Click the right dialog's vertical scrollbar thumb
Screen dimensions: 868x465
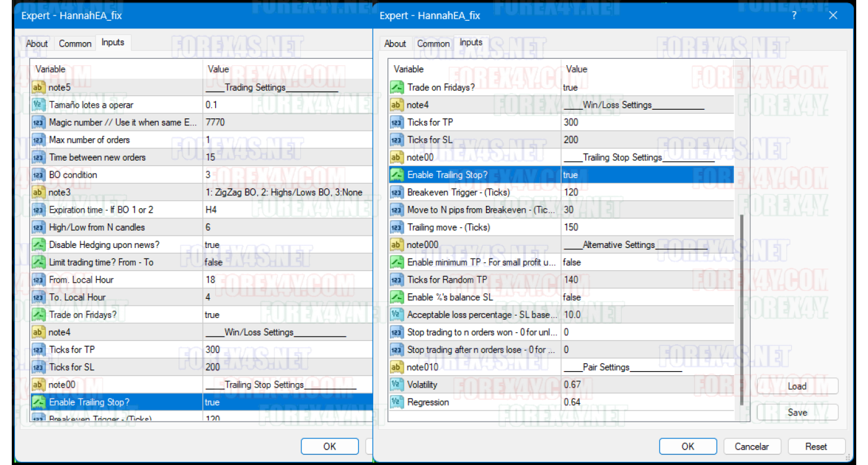(x=741, y=310)
